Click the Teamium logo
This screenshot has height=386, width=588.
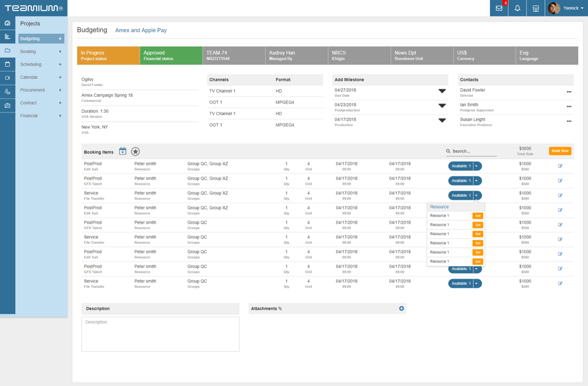pyautogui.click(x=34, y=8)
